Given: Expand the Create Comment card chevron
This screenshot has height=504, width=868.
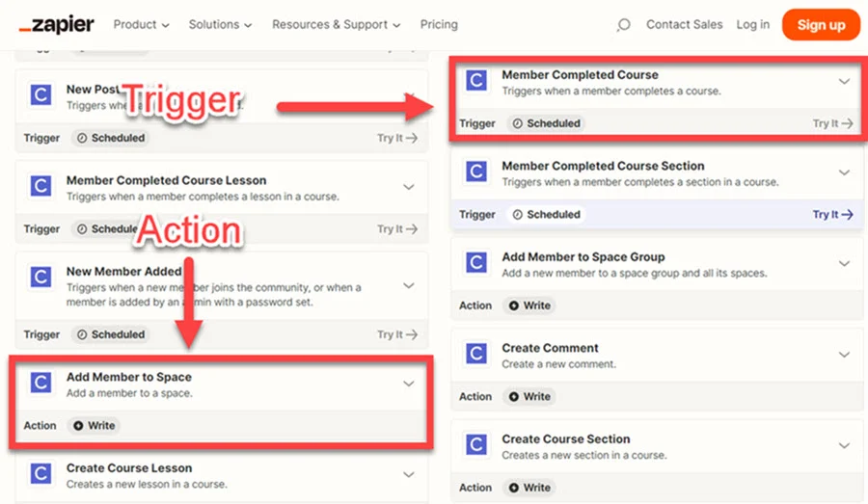Looking at the screenshot, I should click(x=844, y=355).
